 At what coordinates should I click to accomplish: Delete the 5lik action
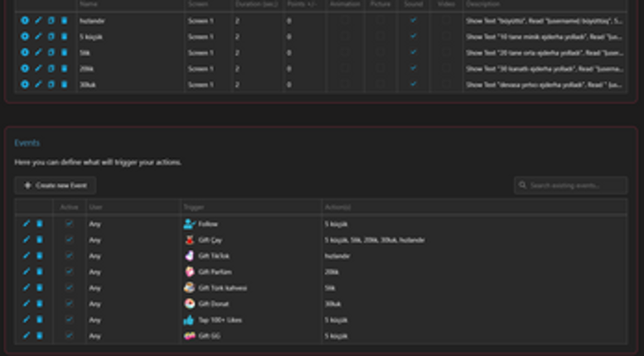tap(64, 52)
